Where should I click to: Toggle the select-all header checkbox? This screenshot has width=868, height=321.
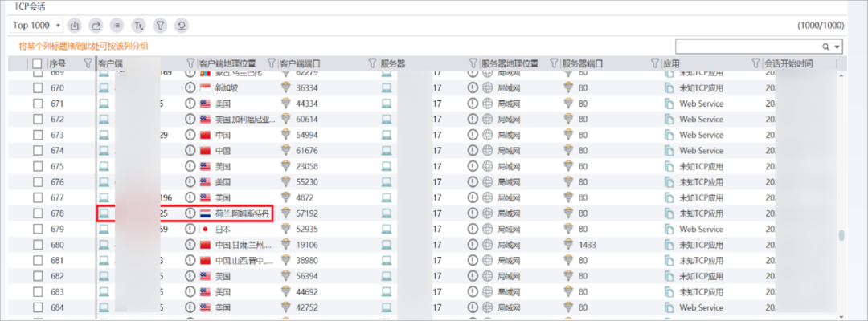tap(37, 63)
